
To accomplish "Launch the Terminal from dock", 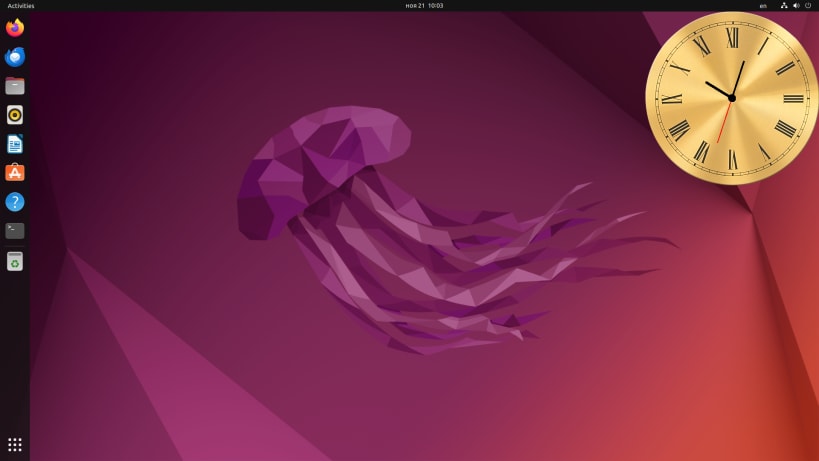I will point(15,231).
